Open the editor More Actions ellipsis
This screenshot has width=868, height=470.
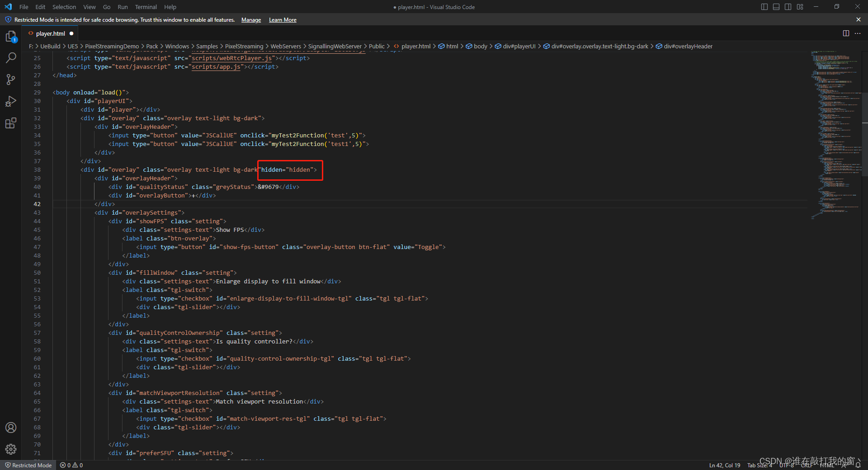(x=858, y=33)
